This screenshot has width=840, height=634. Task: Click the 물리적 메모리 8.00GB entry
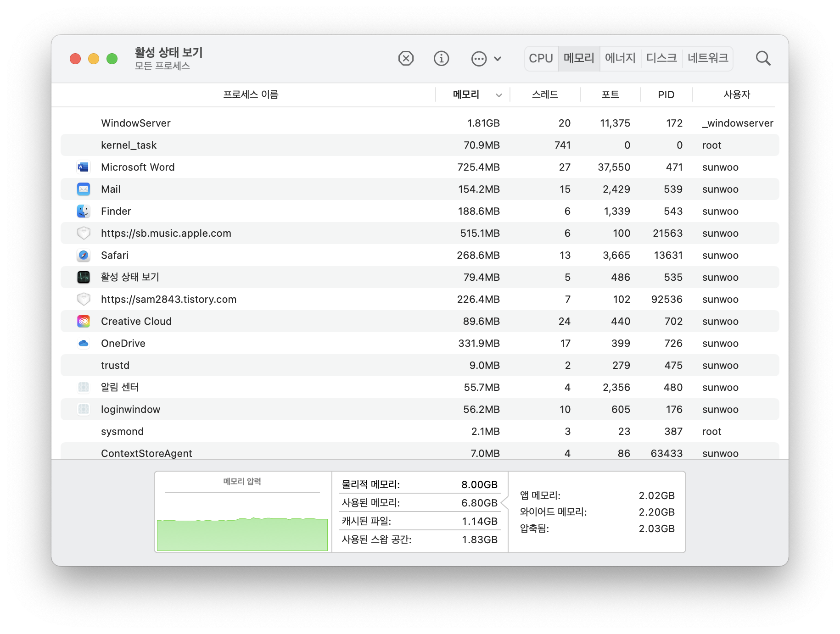(420, 484)
